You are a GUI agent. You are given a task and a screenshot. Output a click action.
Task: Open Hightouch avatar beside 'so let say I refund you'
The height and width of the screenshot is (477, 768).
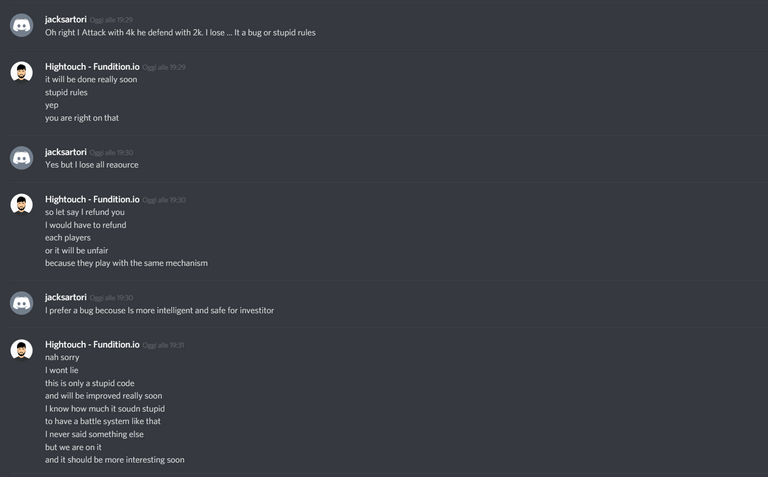(22, 205)
